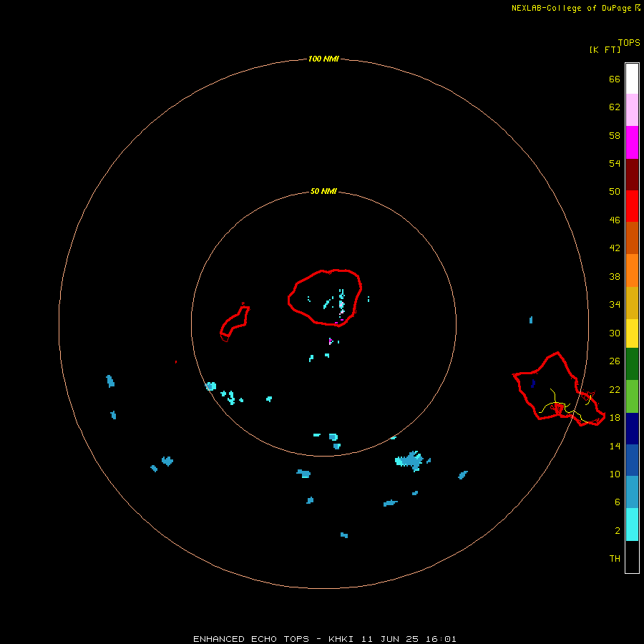The image size is (644, 644).
Task: Click the 54 legend value label
Action: coord(615,163)
